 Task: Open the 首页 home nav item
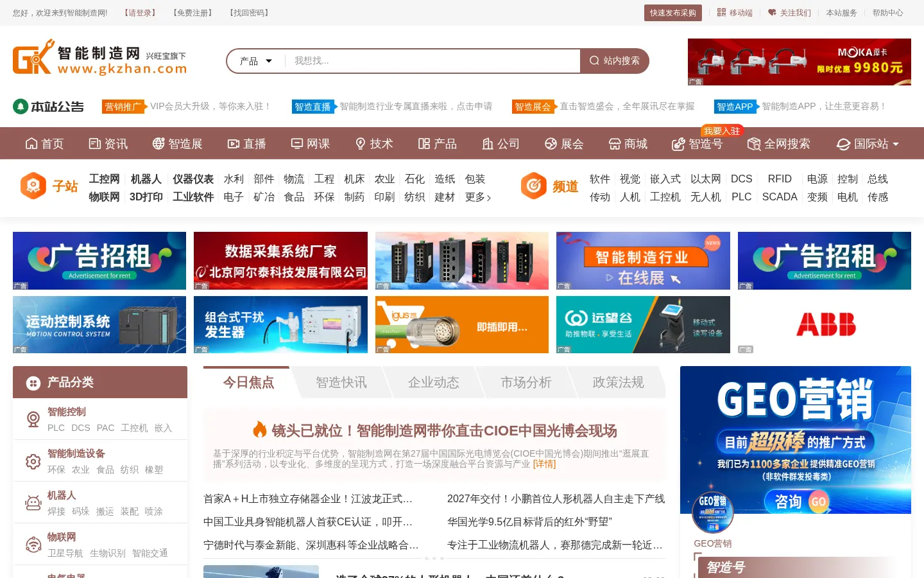pyautogui.click(x=44, y=144)
